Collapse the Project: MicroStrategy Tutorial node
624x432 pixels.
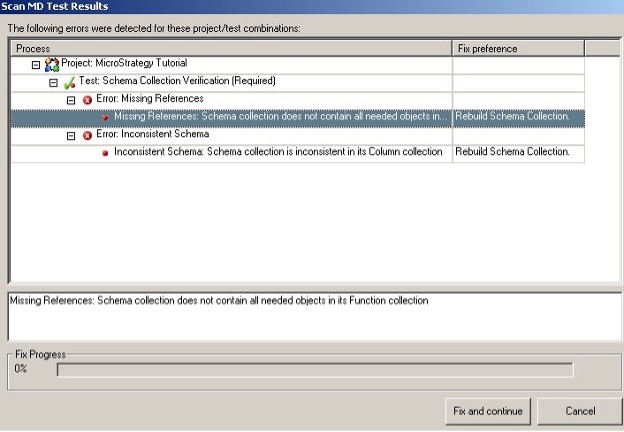tap(36, 64)
